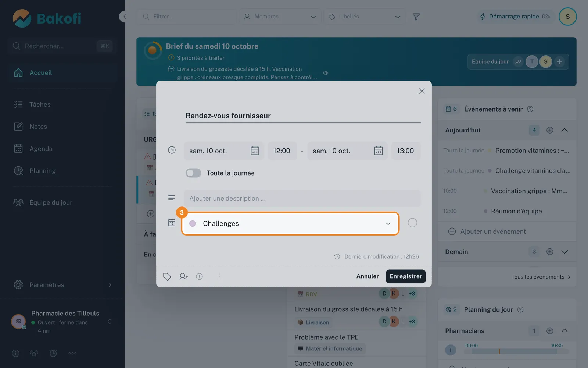Open Notes in the sidebar
This screenshot has width=588, height=368.
click(x=62, y=127)
